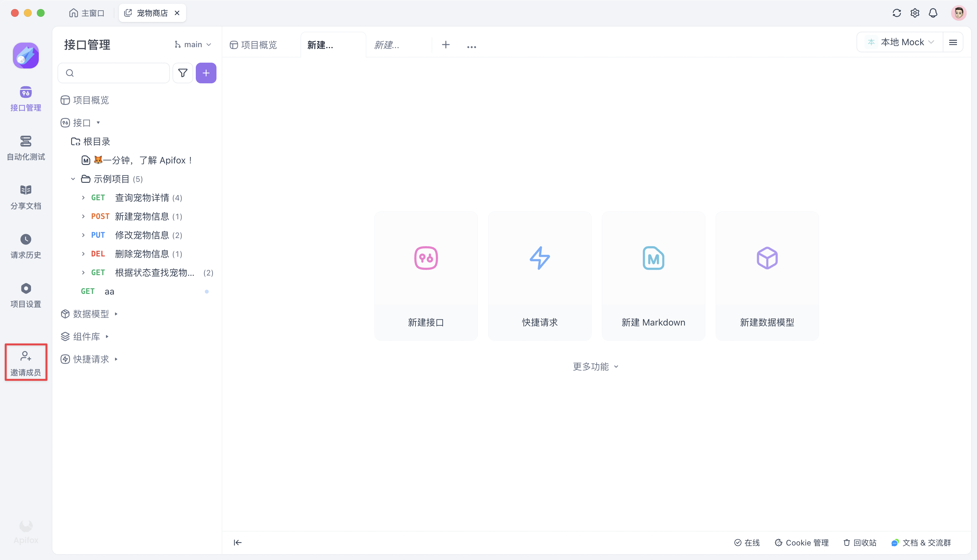977x560 pixels.
Task: Open the notifications bell
Action: tap(933, 13)
